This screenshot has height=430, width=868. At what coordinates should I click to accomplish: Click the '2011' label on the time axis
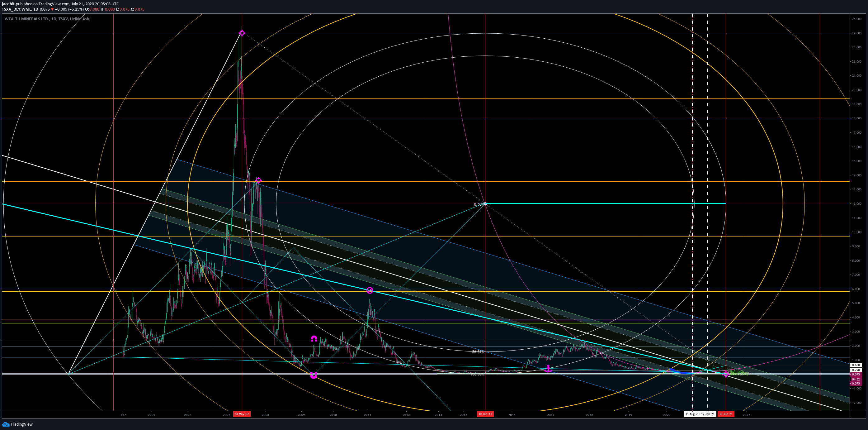click(x=367, y=415)
